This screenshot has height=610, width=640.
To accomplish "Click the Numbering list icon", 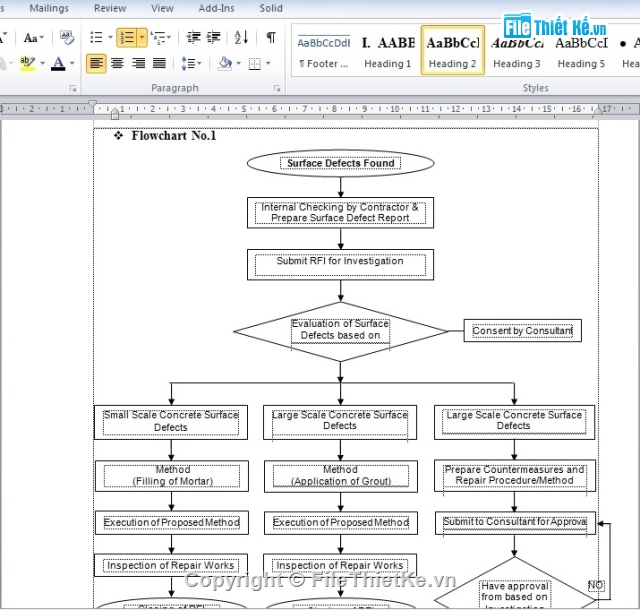I will point(127,38).
